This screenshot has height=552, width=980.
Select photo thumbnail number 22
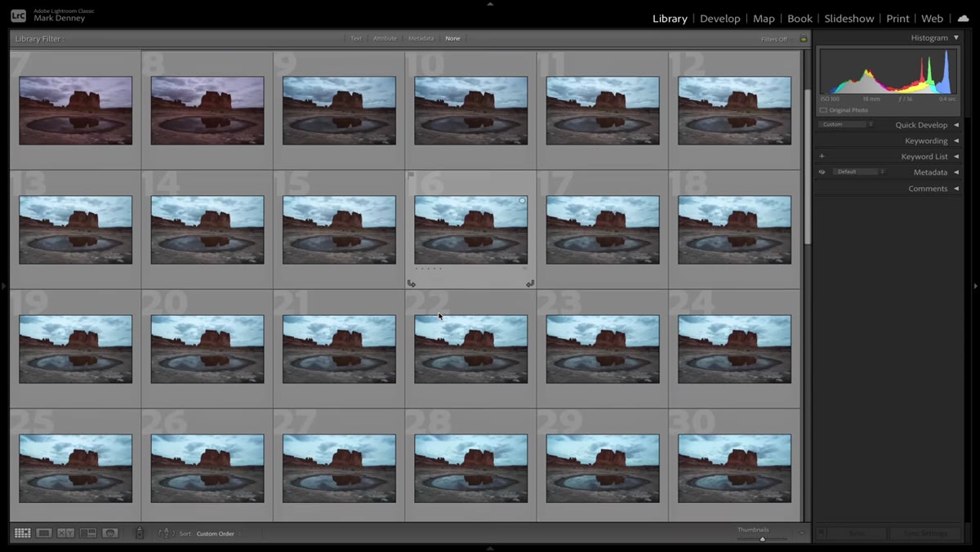point(470,349)
